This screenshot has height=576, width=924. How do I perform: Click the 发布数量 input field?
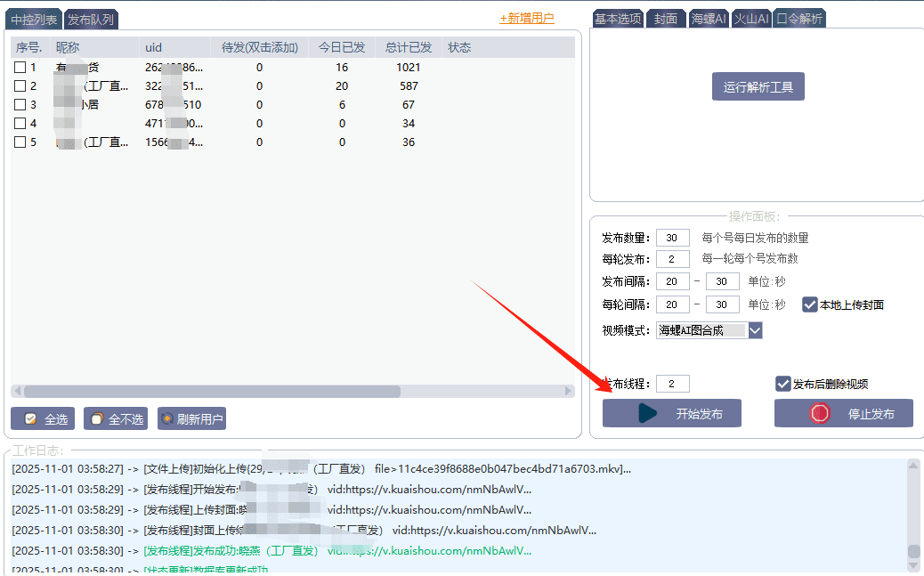(672, 238)
